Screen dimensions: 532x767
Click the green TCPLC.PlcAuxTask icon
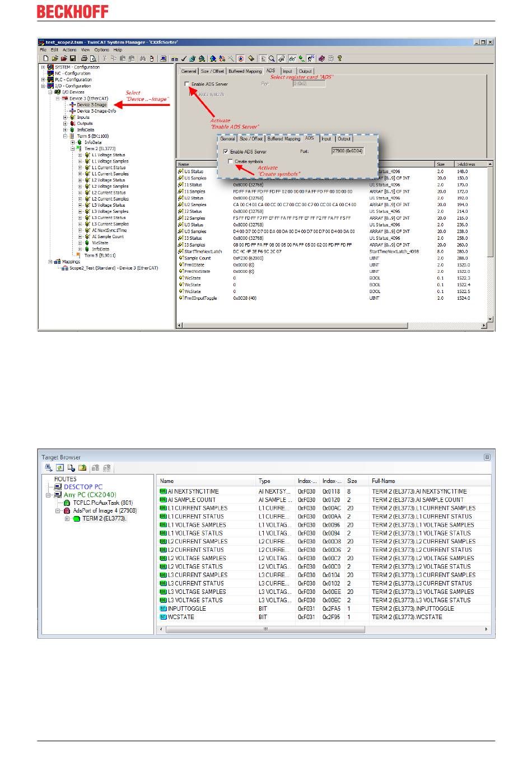click(67, 503)
